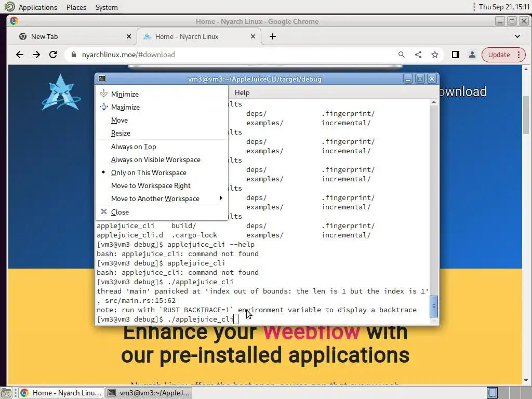Click 'bash: applejuice_cli: command not found' first line

(178, 254)
